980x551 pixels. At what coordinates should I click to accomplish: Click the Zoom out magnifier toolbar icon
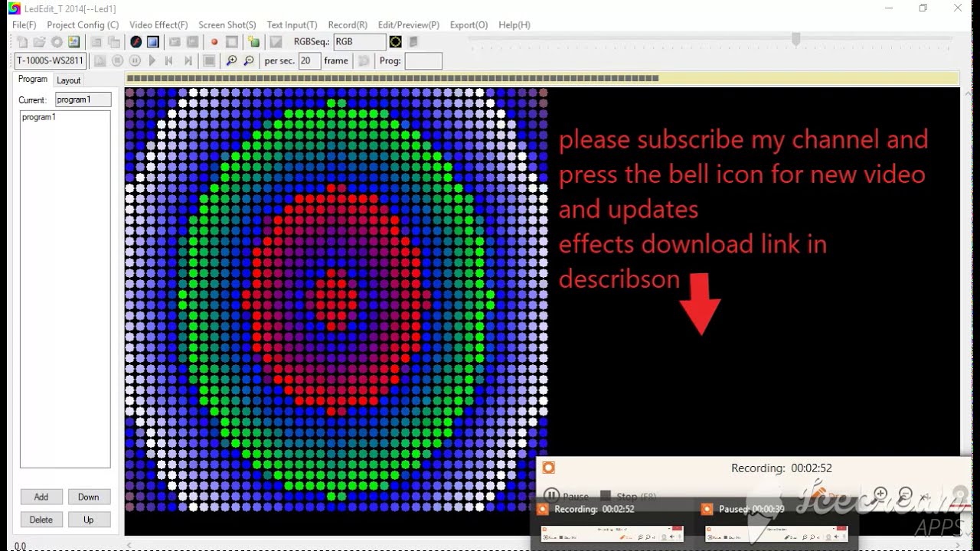[249, 60]
